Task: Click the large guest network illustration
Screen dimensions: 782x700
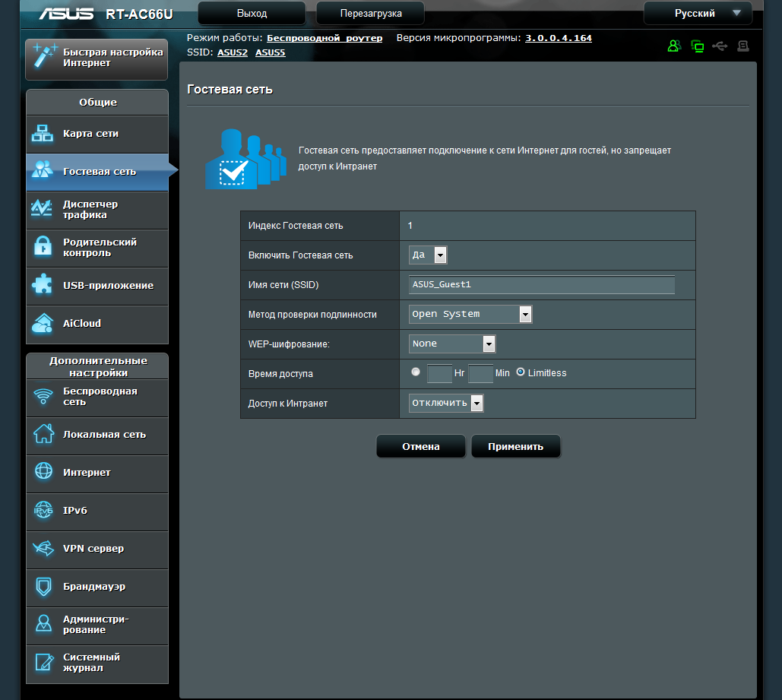Action: pos(246,159)
